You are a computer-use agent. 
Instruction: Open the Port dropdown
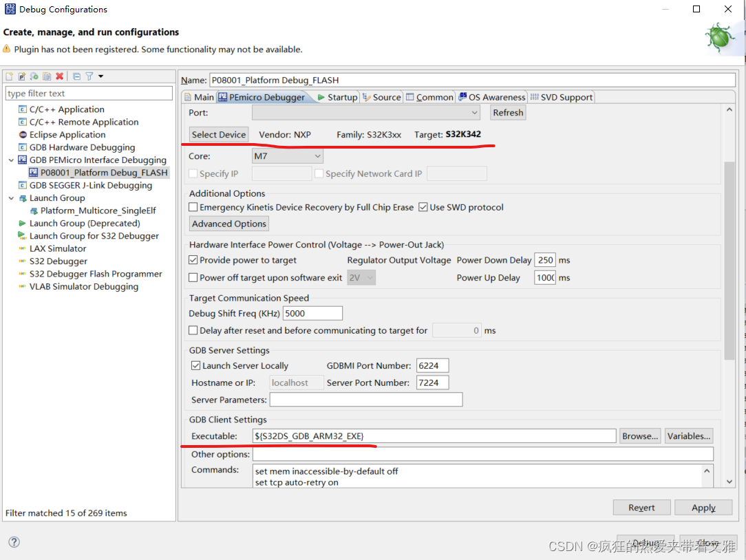(366, 113)
